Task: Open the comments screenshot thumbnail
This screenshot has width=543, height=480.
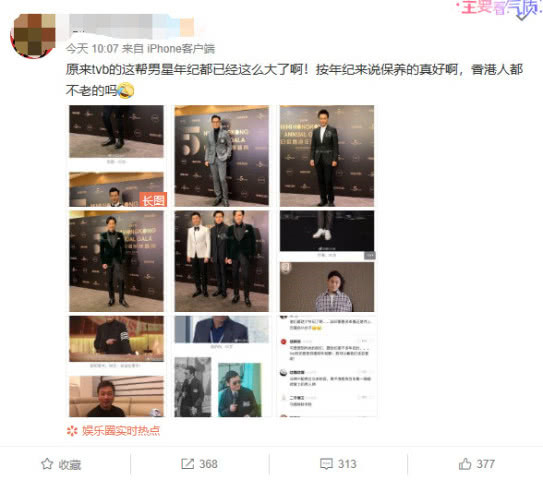Action: pos(327,366)
